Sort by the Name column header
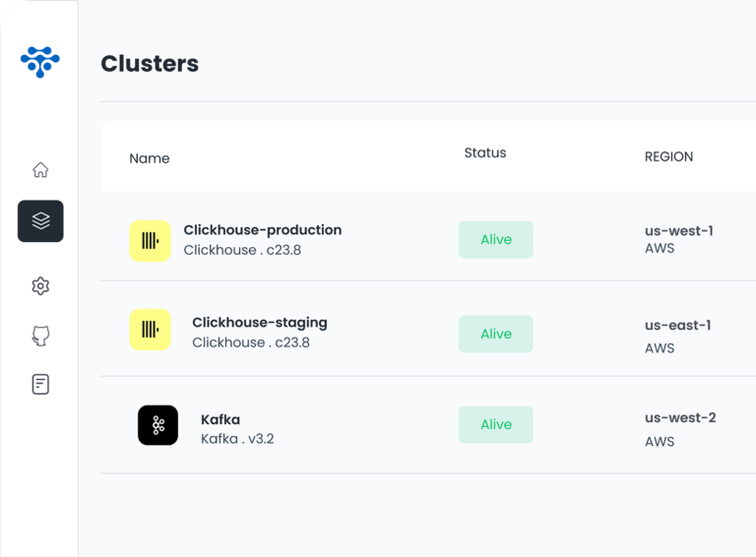This screenshot has width=756, height=557. click(x=150, y=158)
